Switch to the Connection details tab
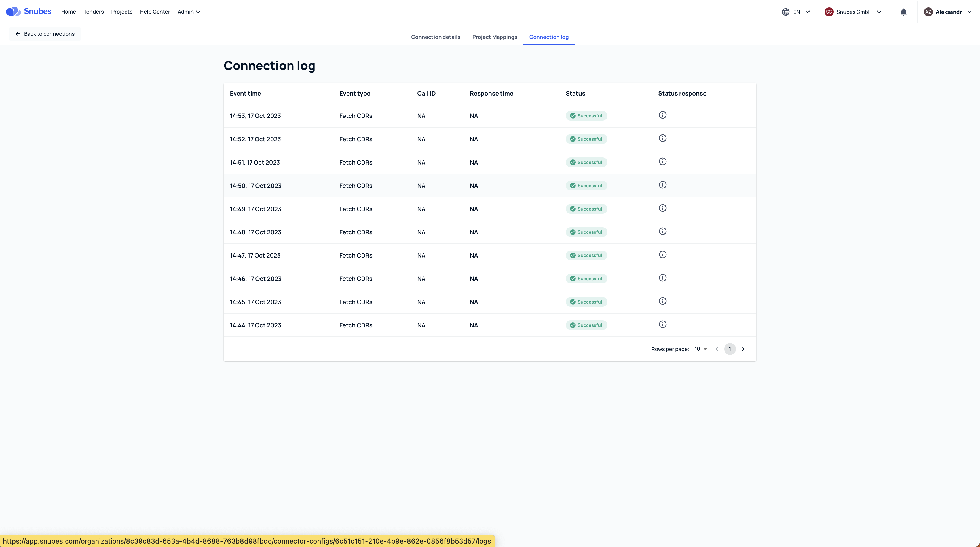The image size is (980, 547). (x=435, y=37)
